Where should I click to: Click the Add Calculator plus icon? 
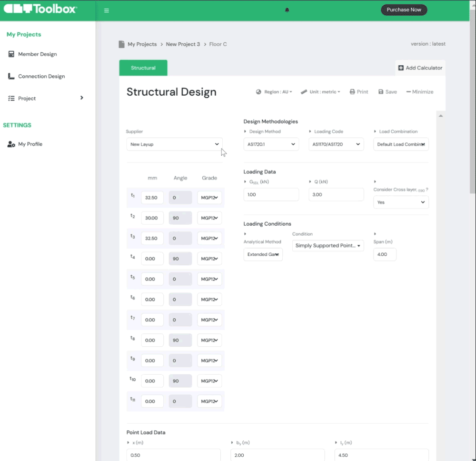tap(401, 68)
